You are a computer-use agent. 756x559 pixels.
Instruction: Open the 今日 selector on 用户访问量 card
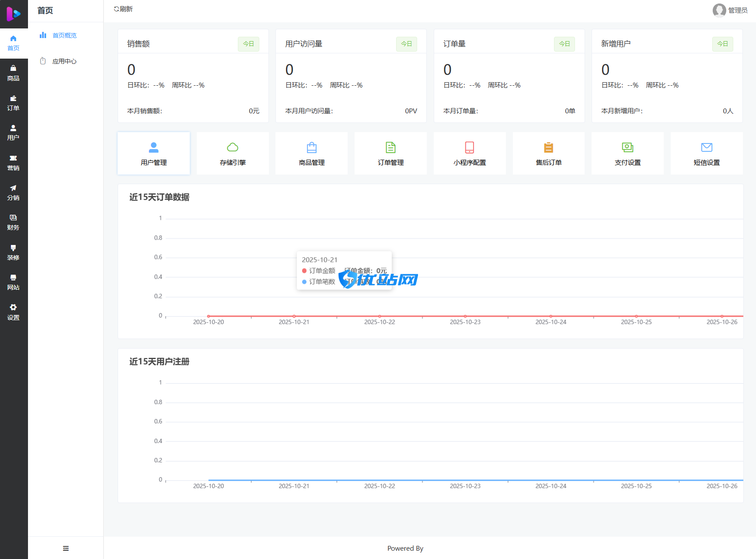(x=406, y=44)
